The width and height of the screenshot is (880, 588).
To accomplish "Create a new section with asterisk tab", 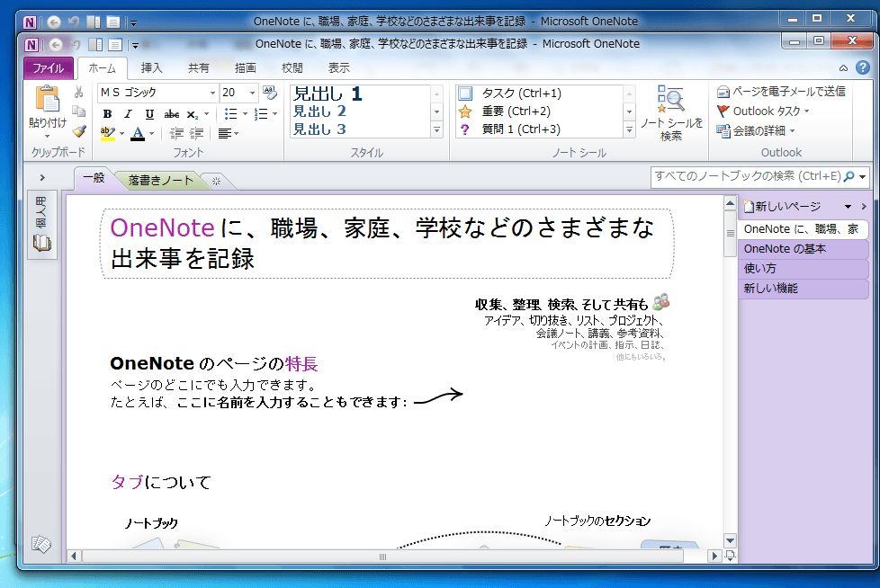I will (217, 181).
